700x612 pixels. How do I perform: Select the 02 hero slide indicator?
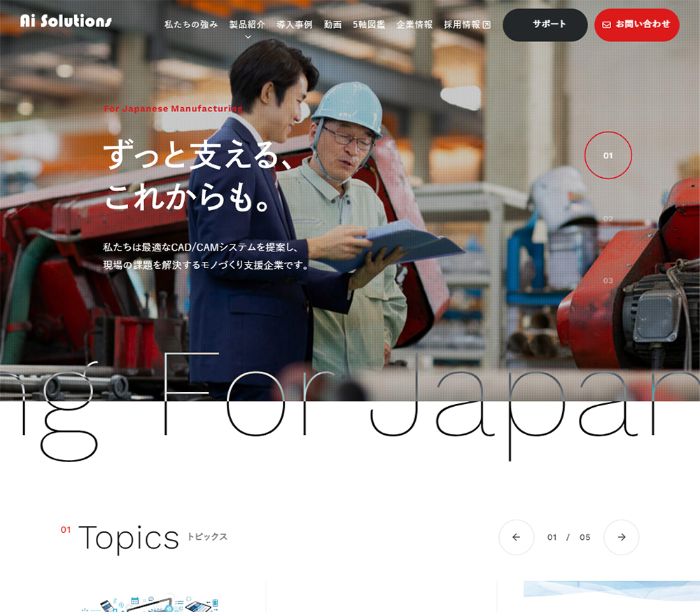click(608, 218)
